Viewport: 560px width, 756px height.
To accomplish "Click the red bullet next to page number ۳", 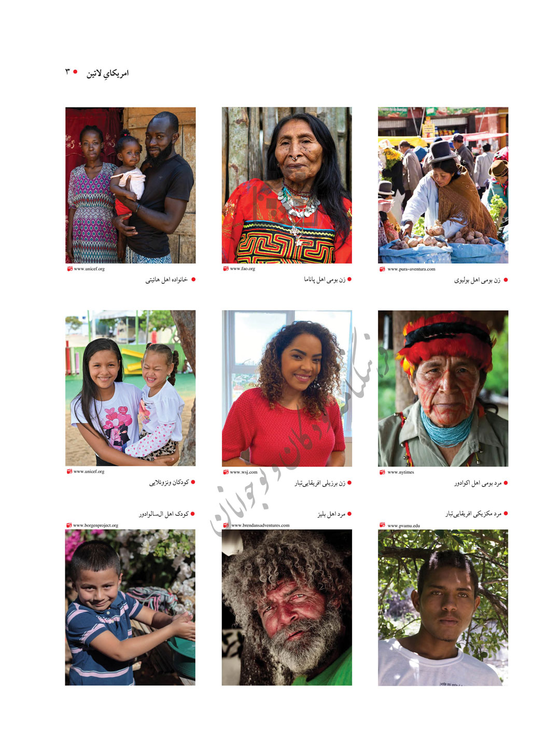I will pos(75,72).
